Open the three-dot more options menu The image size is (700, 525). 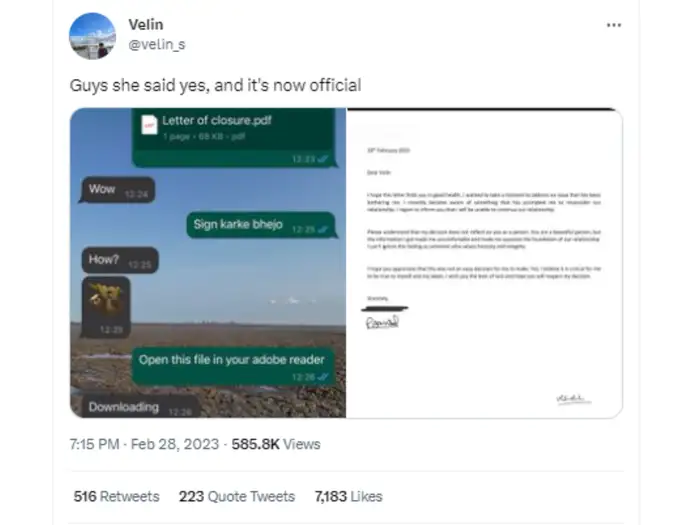click(x=614, y=25)
